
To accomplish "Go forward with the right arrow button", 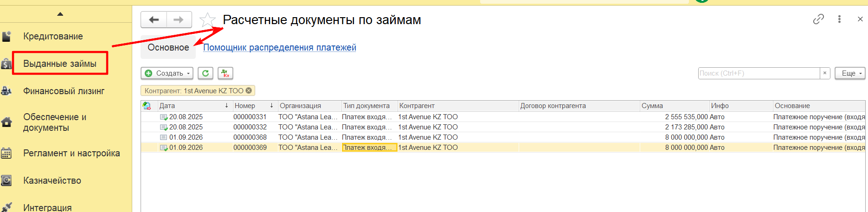I will pos(179,19).
